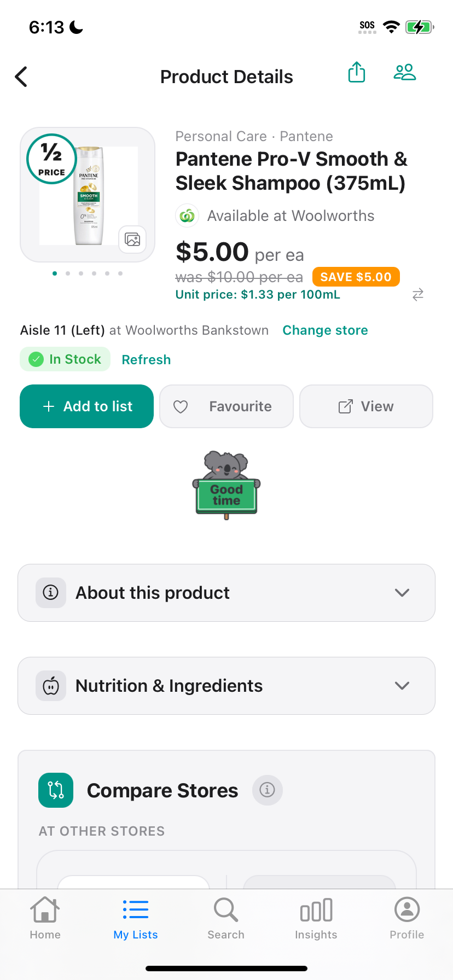The image size is (453, 980).
Task: Refresh the stock status
Action: click(146, 360)
